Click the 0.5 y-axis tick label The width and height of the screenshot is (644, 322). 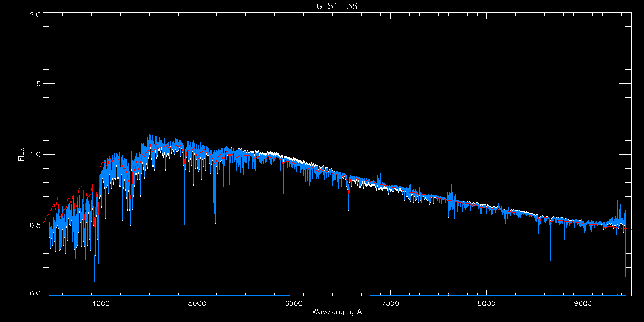tap(35, 225)
